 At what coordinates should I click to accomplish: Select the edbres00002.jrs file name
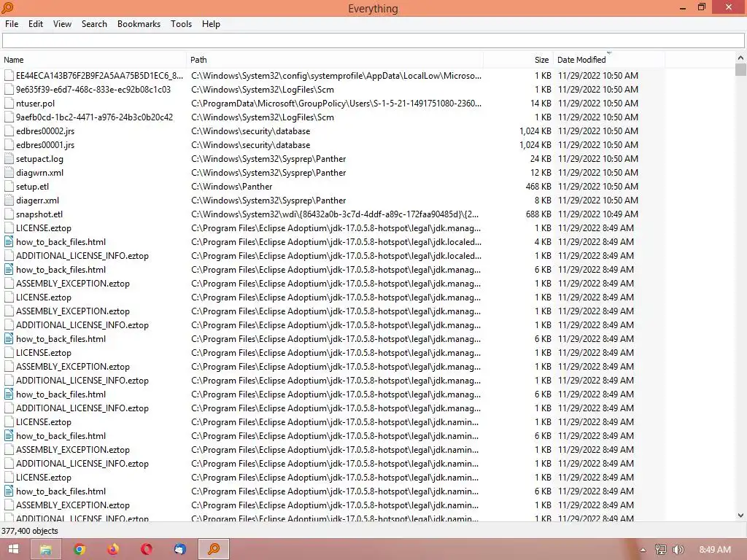pos(45,131)
